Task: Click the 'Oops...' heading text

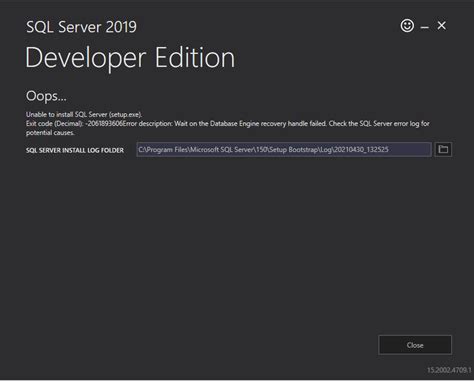Action: pyautogui.click(x=46, y=96)
